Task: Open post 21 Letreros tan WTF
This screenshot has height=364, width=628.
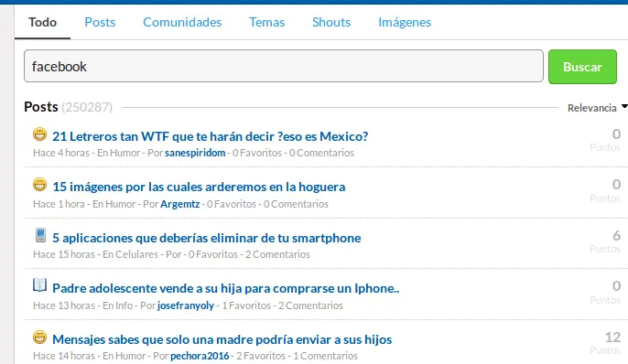Action: [211, 136]
